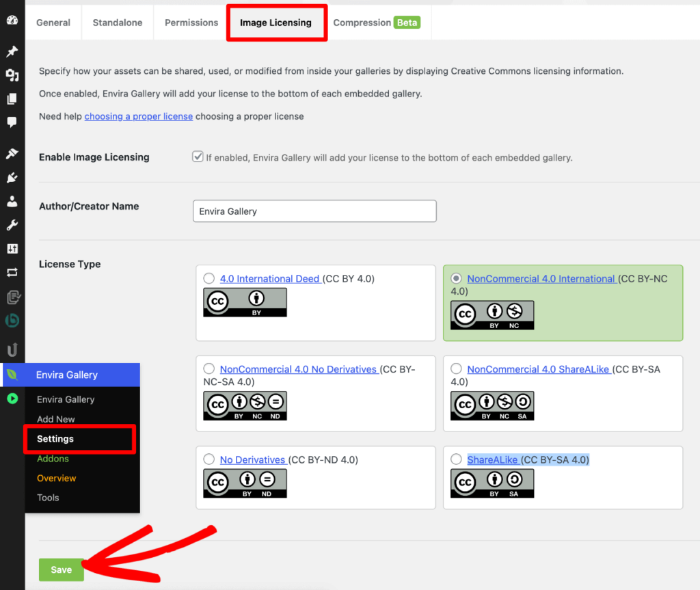Click the Posts pushpin icon in sidebar
Image resolution: width=700 pixels, height=590 pixels.
pos(12,51)
